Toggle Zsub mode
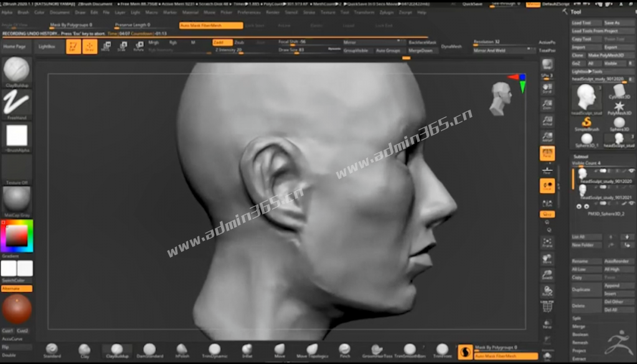This screenshot has height=364, width=637. (x=240, y=42)
